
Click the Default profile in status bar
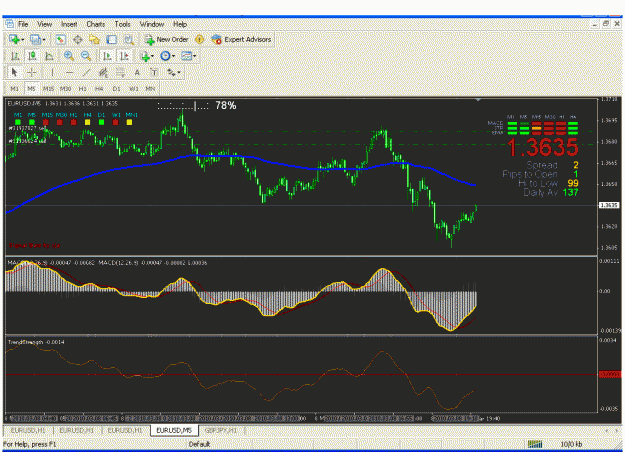pyautogui.click(x=199, y=444)
